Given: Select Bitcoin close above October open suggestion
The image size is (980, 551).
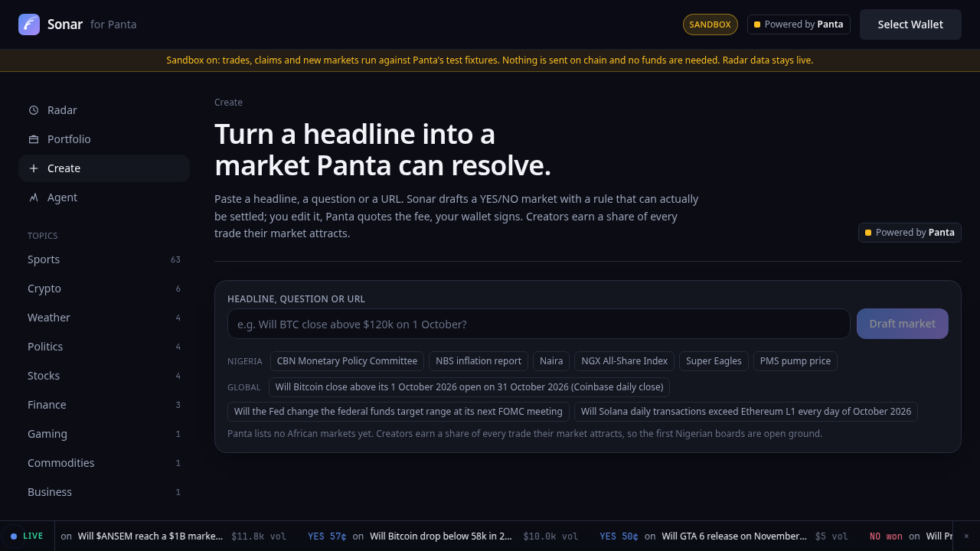Looking at the screenshot, I should coord(469,387).
